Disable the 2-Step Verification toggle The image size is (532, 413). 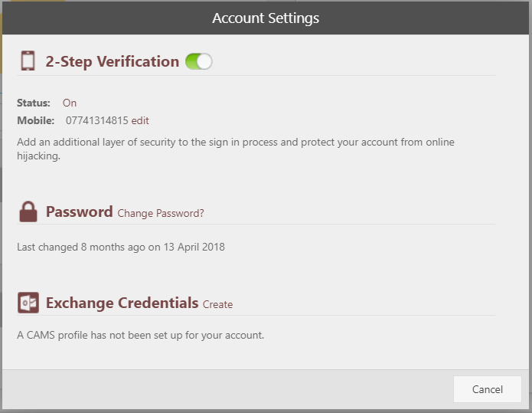click(x=198, y=61)
